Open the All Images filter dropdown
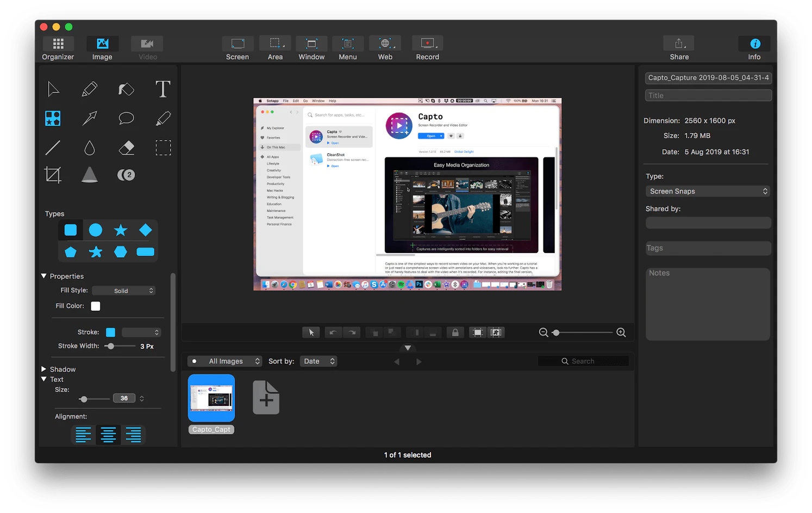This screenshot has height=513, width=812. tap(224, 361)
